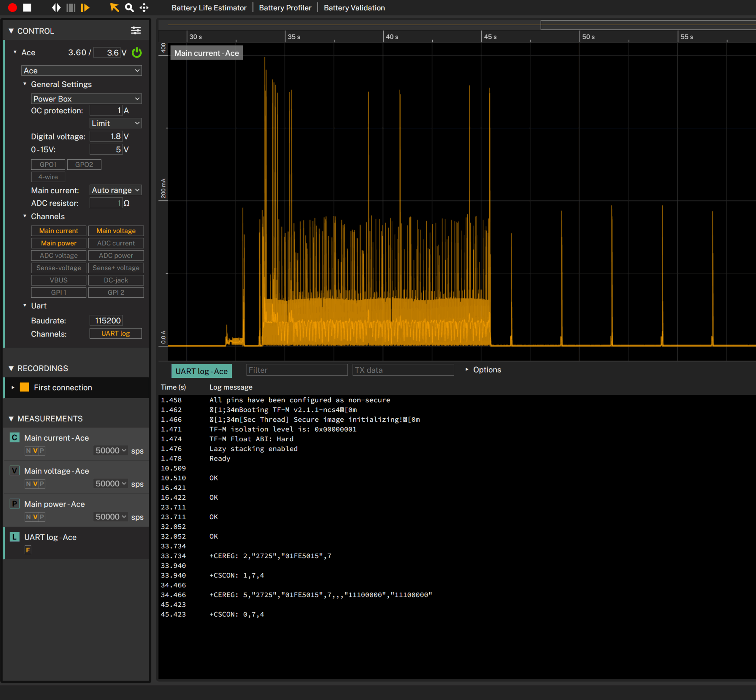756x700 pixels.
Task: Open the Battery Validation view
Action: [x=354, y=8]
